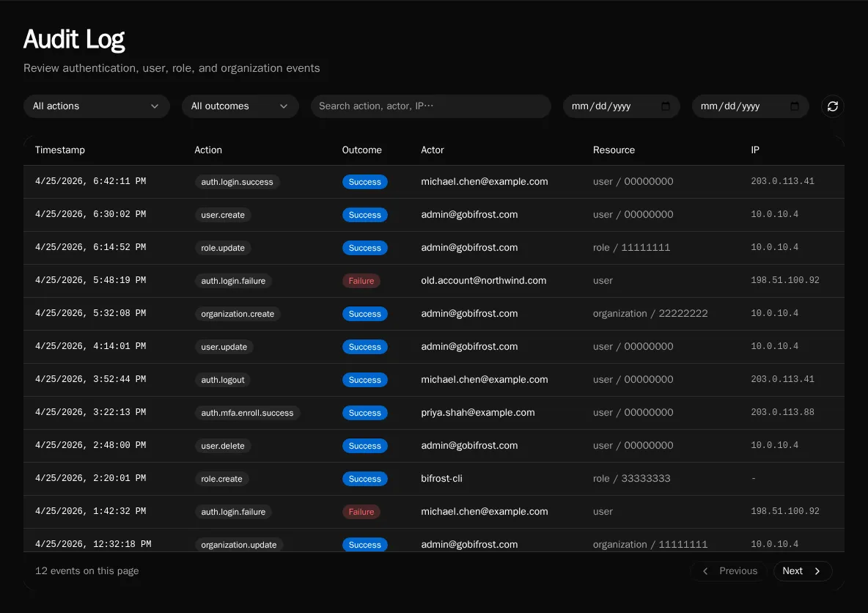The image size is (868, 613).
Task: Open calendar picker in first date field
Action: pos(666,106)
